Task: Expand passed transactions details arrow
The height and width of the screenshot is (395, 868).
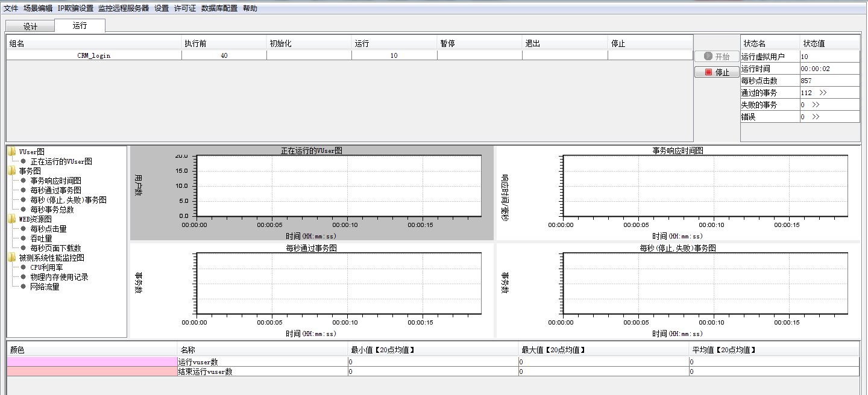Action: pyautogui.click(x=823, y=93)
